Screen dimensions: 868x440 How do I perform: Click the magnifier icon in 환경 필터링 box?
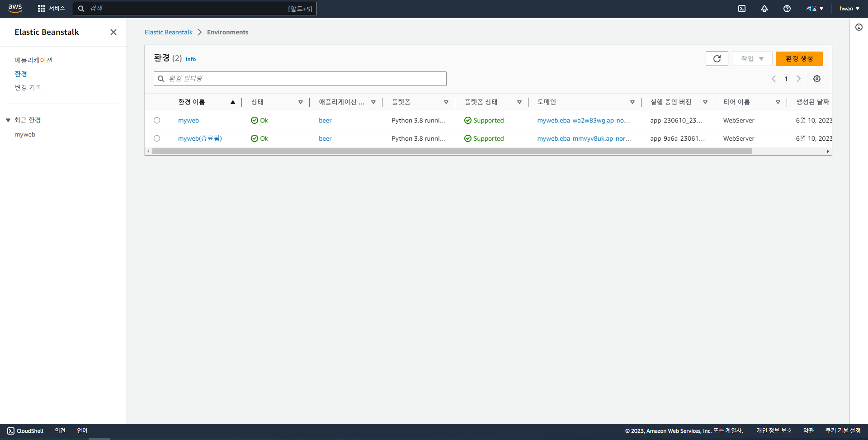click(161, 79)
